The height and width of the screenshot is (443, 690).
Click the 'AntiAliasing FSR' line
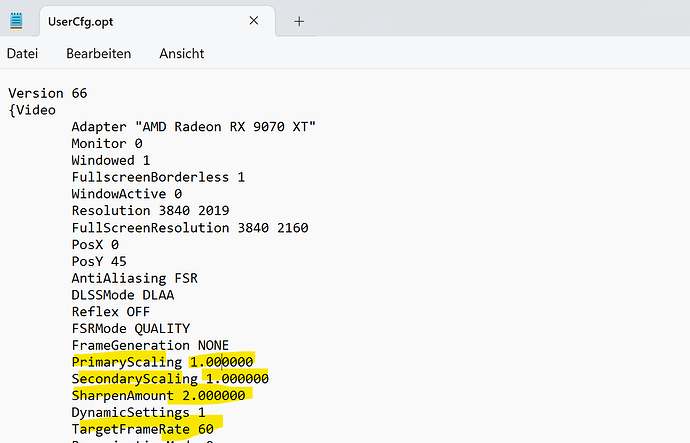pyautogui.click(x=135, y=278)
